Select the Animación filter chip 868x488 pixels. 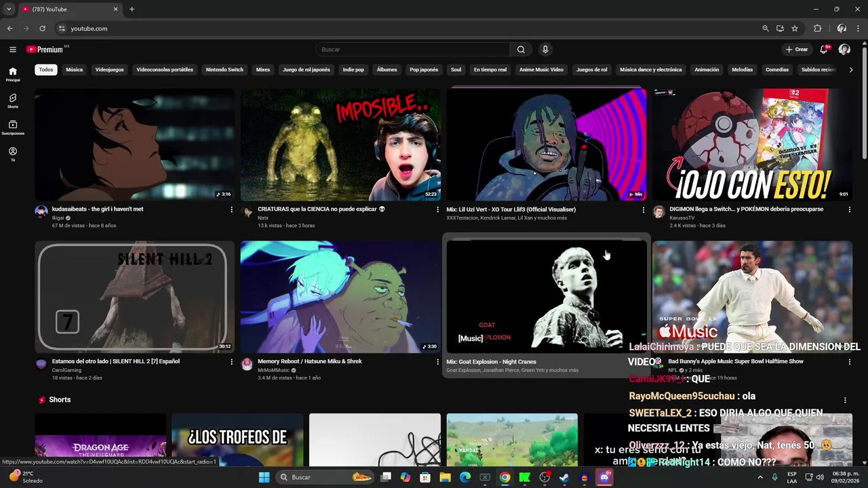[707, 70]
